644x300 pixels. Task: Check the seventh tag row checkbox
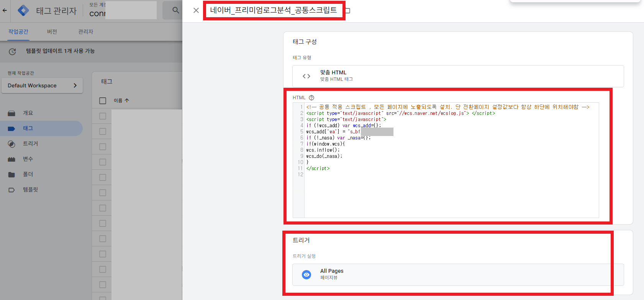103,208
